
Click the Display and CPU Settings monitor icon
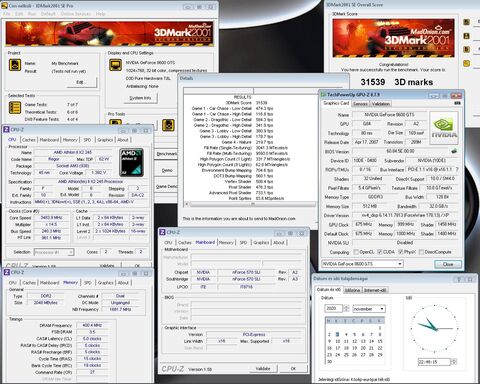pos(115,65)
